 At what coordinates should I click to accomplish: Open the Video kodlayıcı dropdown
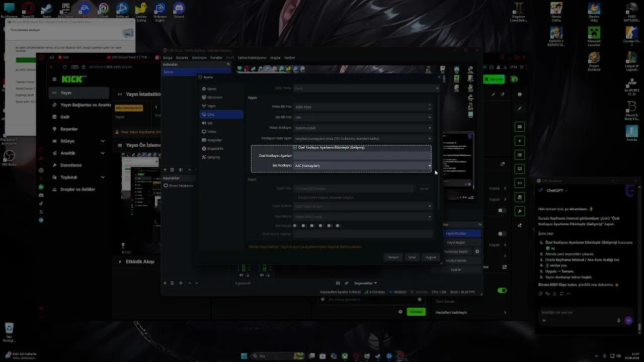coord(363,128)
